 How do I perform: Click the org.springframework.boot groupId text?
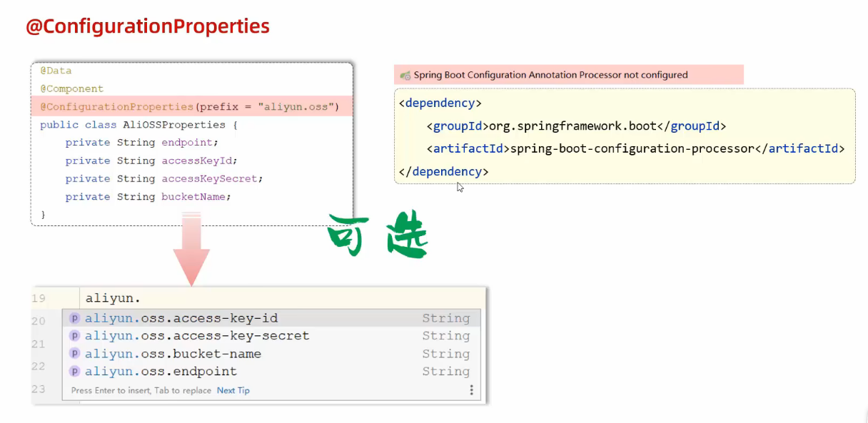pos(572,126)
